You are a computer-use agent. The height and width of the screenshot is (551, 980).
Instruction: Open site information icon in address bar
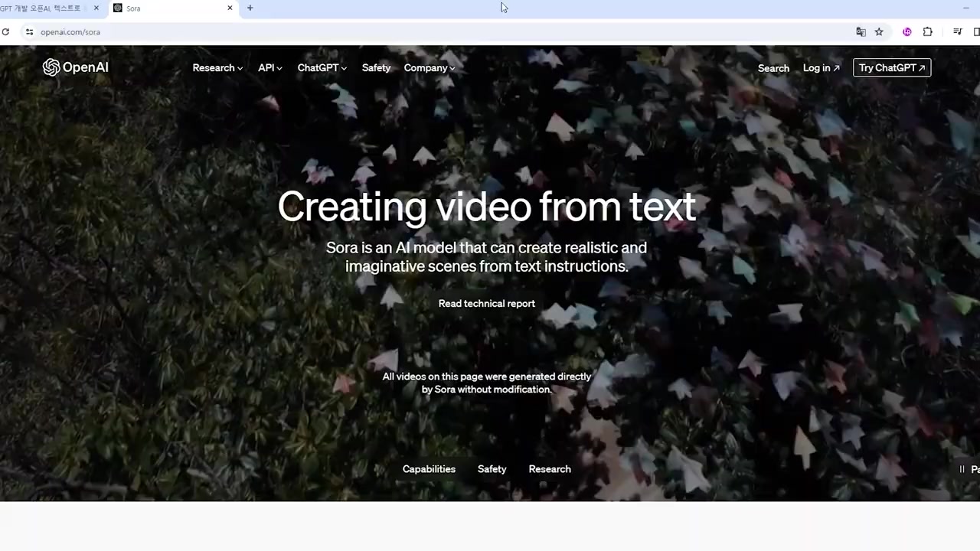click(x=29, y=31)
